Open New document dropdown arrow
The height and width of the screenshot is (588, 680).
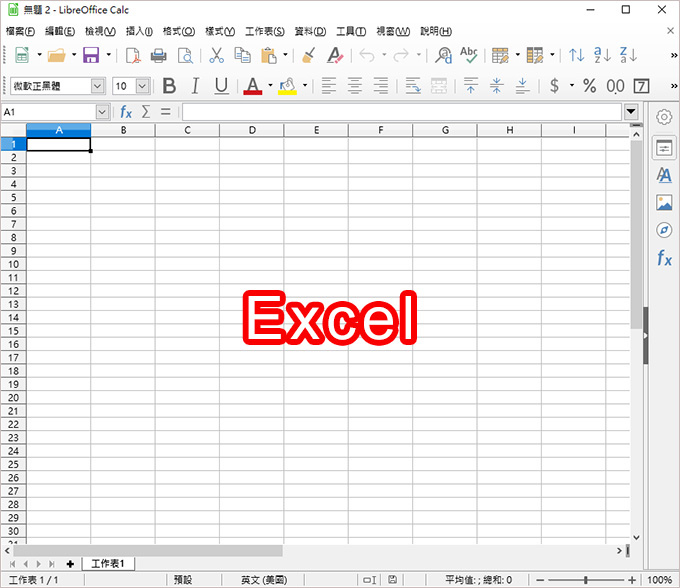coord(39,55)
